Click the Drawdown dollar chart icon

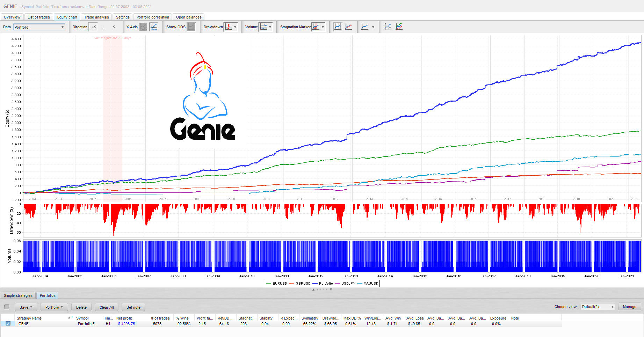pyautogui.click(x=228, y=27)
